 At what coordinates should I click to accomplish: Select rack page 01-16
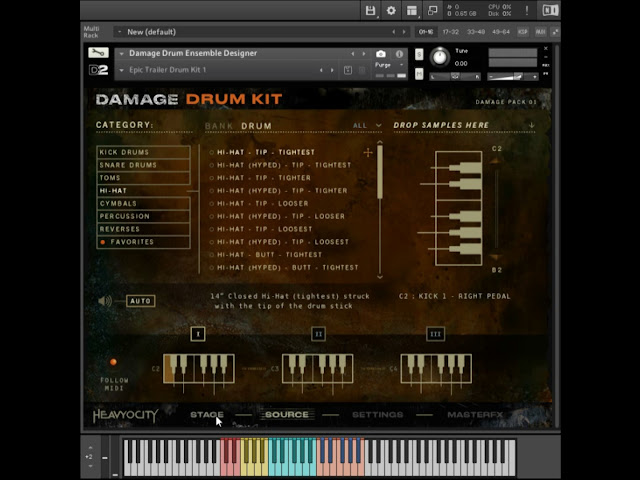coord(426,32)
